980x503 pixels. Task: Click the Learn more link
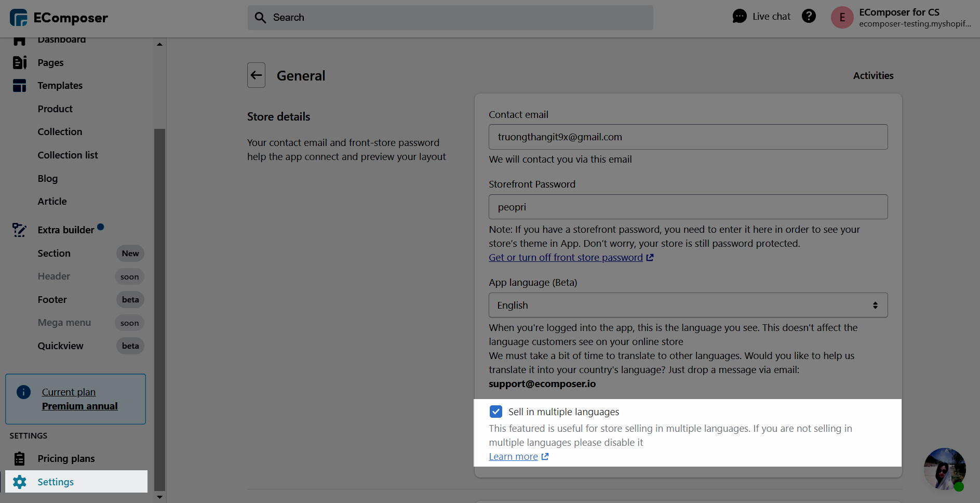pyautogui.click(x=513, y=456)
